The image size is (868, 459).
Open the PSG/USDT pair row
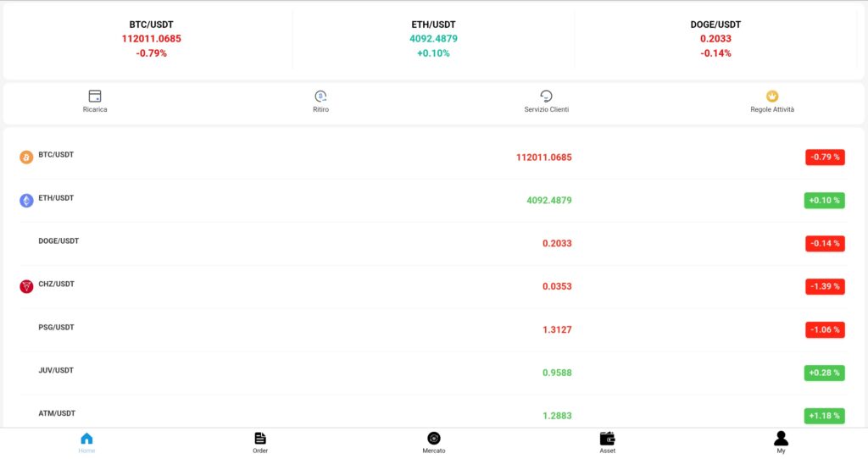coord(433,329)
